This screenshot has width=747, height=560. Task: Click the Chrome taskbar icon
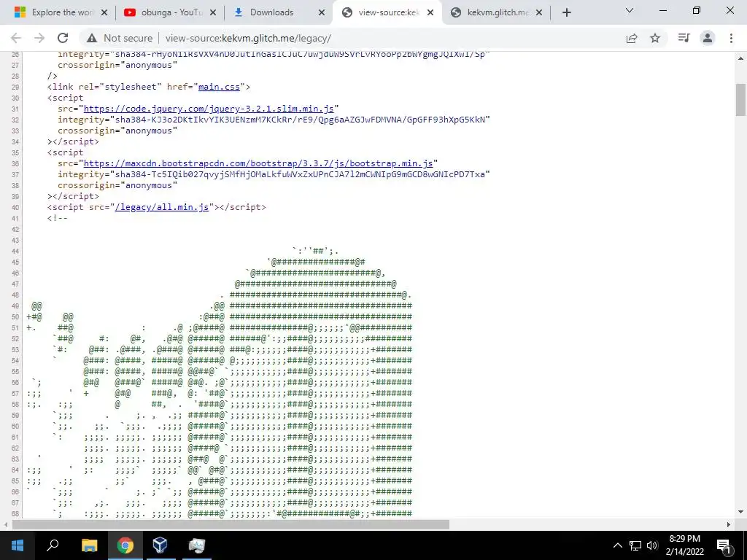[x=125, y=545]
